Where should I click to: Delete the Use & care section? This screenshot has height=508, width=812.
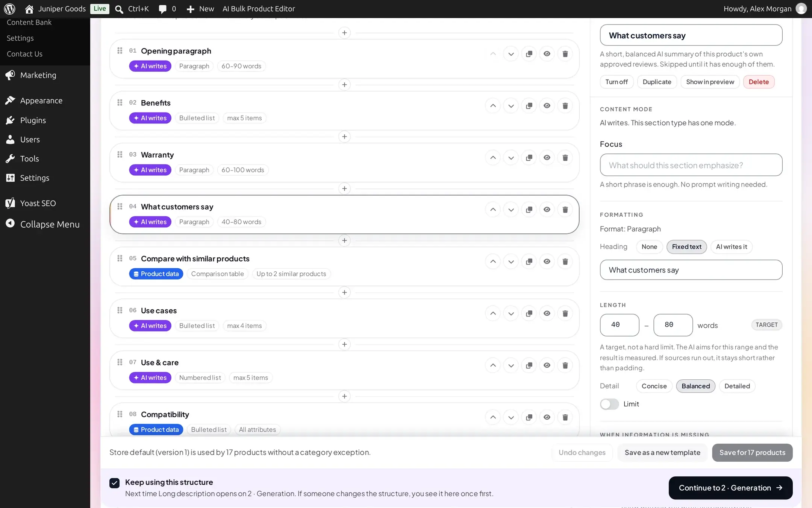(565, 365)
